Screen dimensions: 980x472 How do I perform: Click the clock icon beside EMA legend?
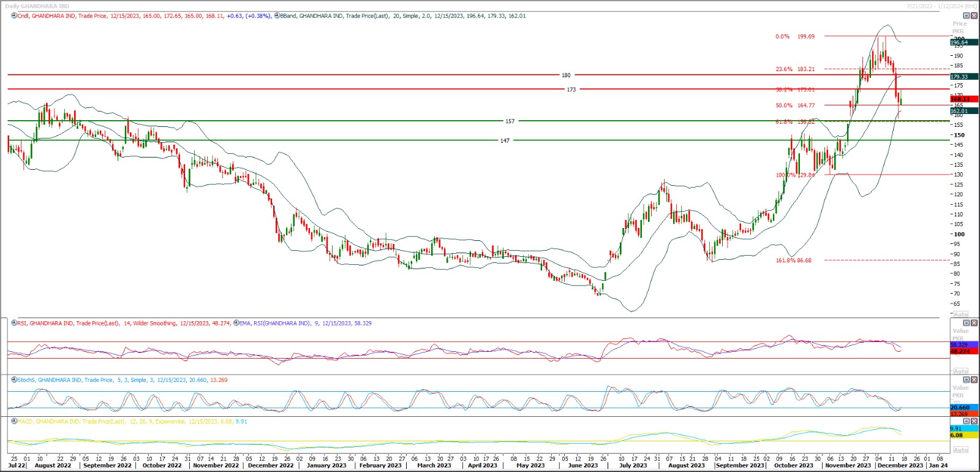(236, 323)
